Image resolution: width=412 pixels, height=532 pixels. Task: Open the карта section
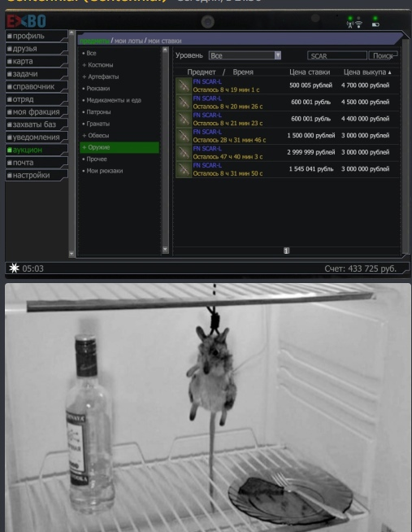pos(37,61)
